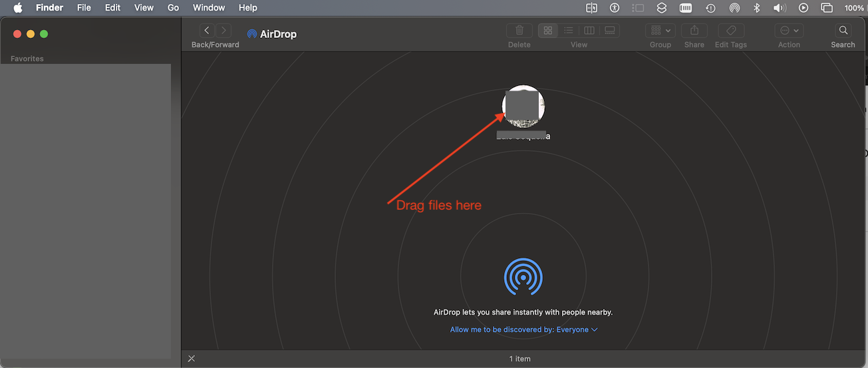The image size is (868, 368).
Task: Click the red close window button
Action: pos(17,34)
